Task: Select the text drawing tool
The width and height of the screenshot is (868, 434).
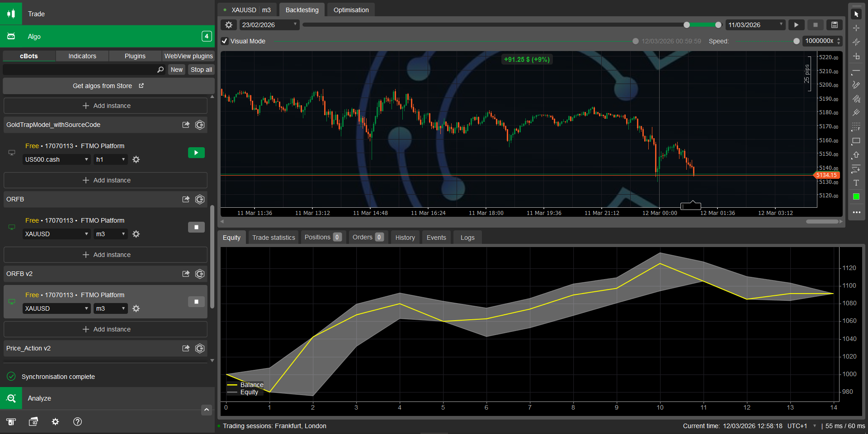Action: click(x=856, y=183)
